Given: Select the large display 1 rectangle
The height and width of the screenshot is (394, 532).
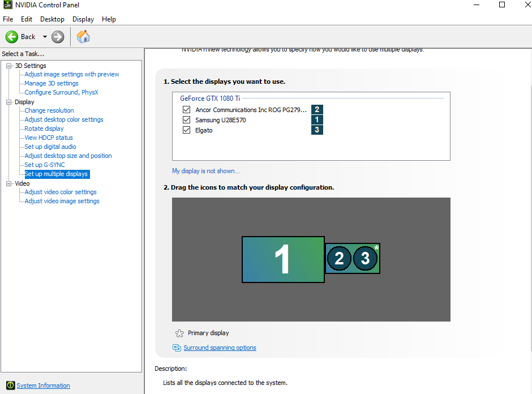Looking at the screenshot, I should (x=283, y=260).
